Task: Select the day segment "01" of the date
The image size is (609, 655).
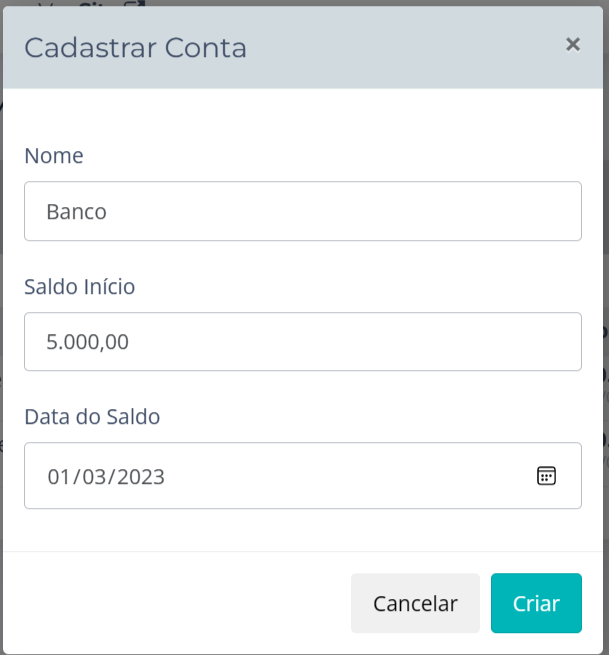Action: tap(59, 477)
